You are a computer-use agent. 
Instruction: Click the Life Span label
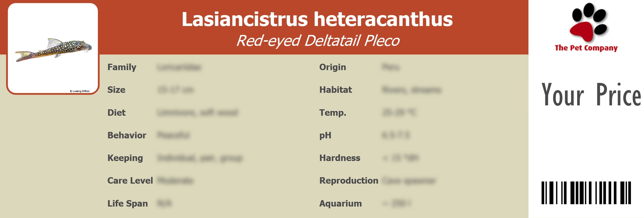click(x=128, y=203)
